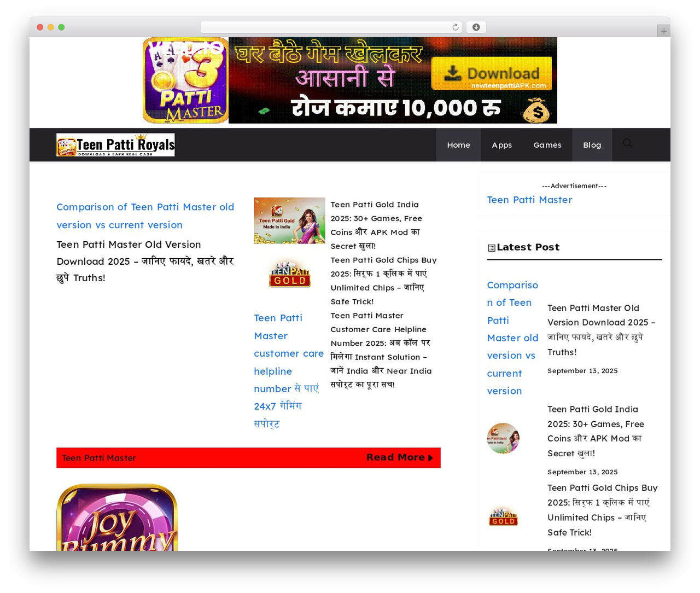The width and height of the screenshot is (700, 593).
Task: Click the small Teen Patti Gold sidebar thumbnail
Action: pyautogui.click(x=503, y=517)
